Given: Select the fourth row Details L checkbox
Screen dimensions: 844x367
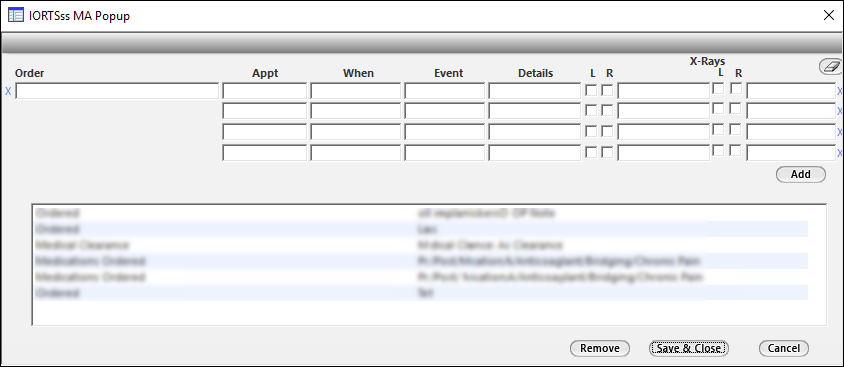Looking at the screenshot, I should tap(591, 152).
